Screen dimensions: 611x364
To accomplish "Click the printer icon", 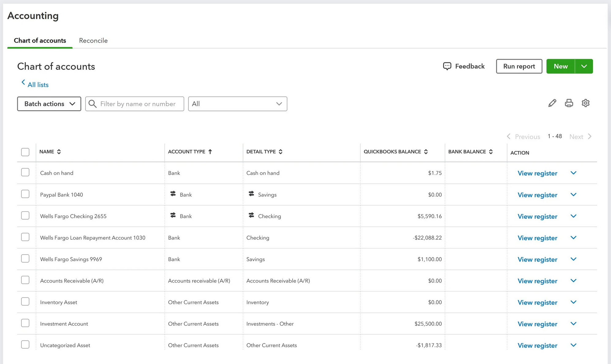I will [x=569, y=103].
